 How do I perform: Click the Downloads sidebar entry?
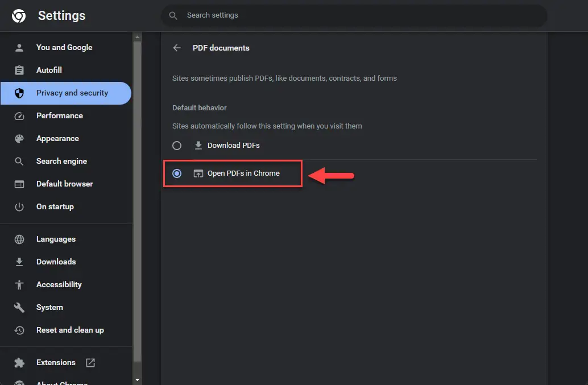[56, 262]
